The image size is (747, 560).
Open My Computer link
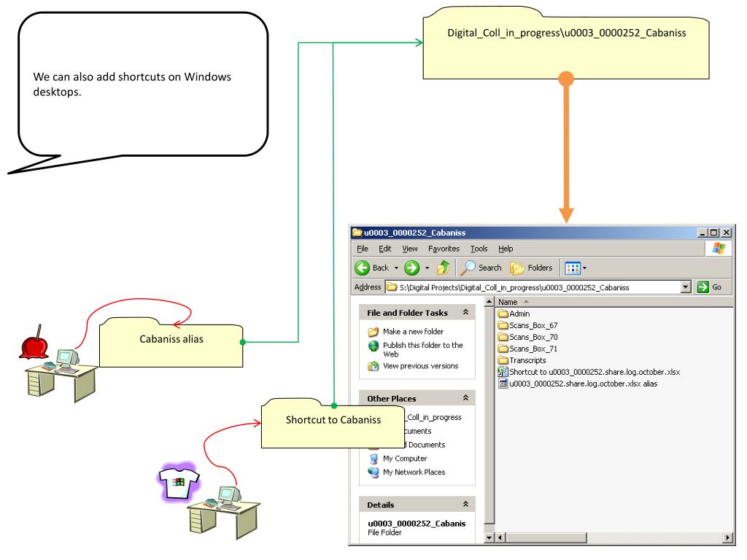pyautogui.click(x=405, y=459)
